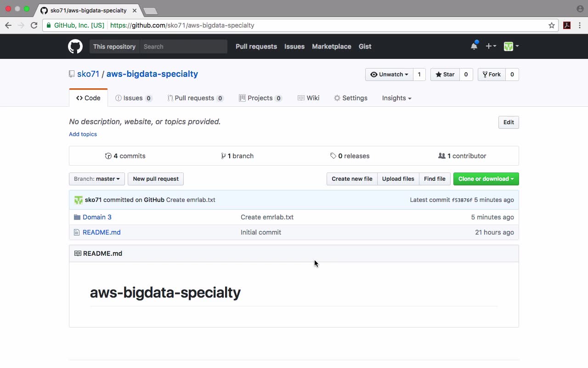This screenshot has width=588, height=368.
Task: Click Create new file
Action: coord(352,179)
